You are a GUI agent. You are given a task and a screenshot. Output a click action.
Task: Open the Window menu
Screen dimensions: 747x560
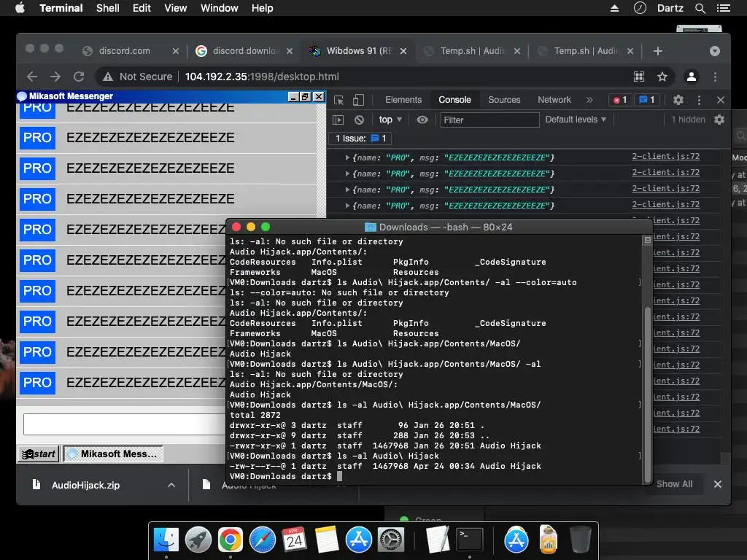219,8
